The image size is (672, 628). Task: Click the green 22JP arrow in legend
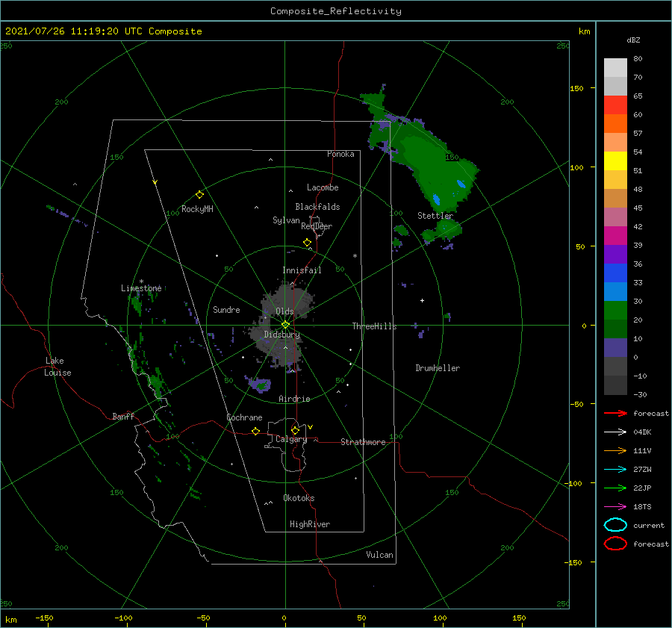[x=615, y=488]
